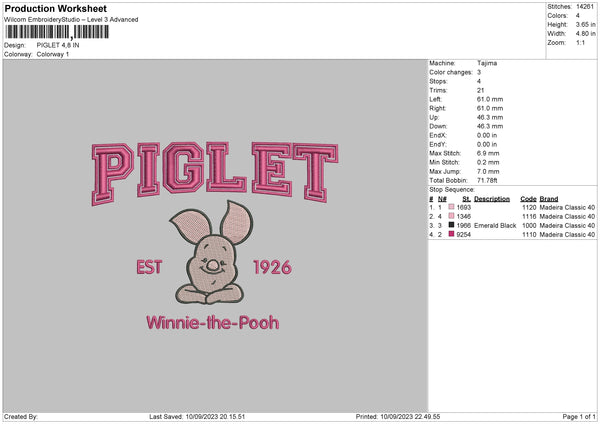Click the Description column header
The width and height of the screenshot is (600, 424).
(x=492, y=199)
